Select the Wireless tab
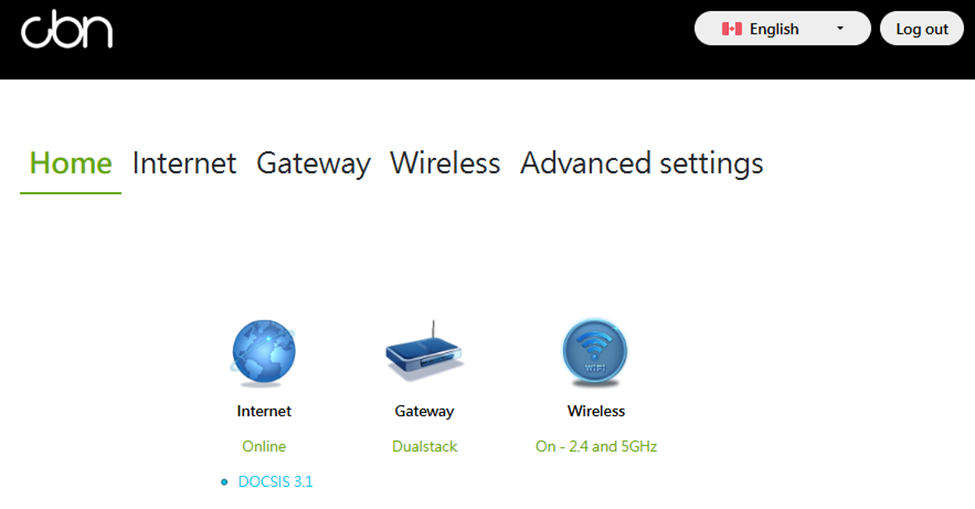 445,163
